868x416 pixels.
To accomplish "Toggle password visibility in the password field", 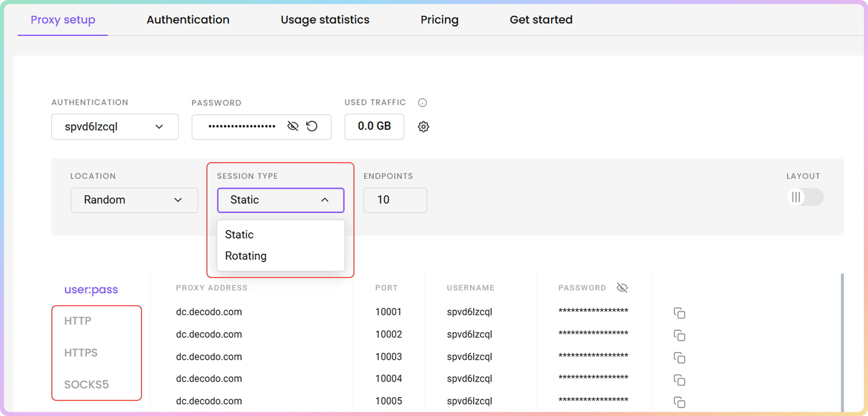I will [293, 126].
